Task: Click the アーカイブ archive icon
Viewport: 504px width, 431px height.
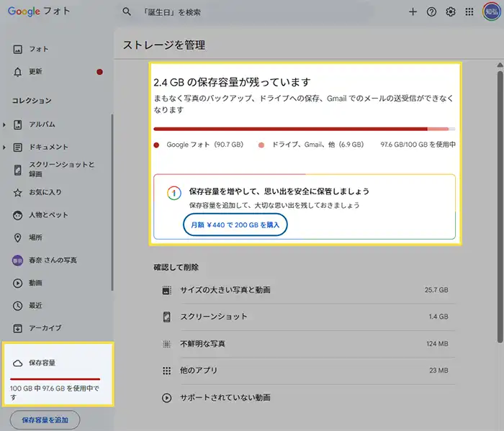Action: point(18,328)
